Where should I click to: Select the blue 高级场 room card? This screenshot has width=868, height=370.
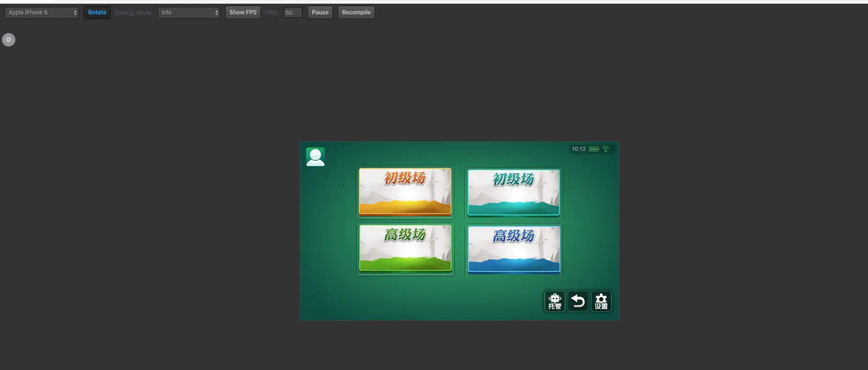tap(514, 250)
